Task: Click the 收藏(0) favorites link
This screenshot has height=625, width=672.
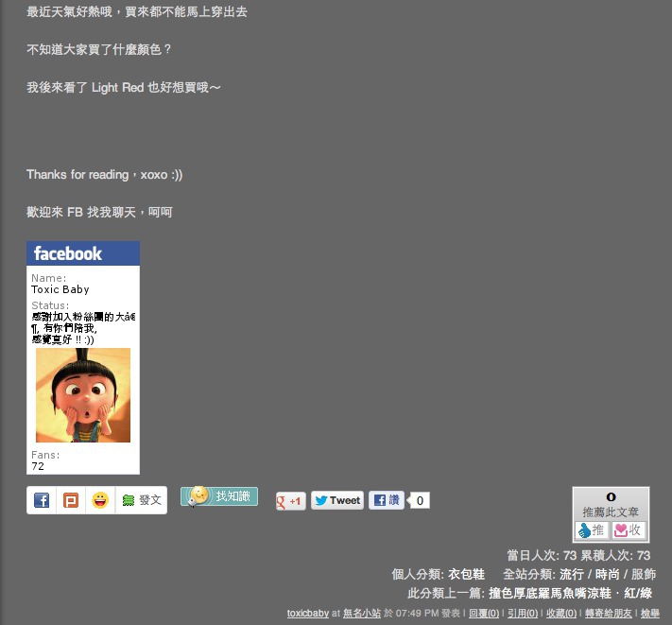Action: coord(561,614)
